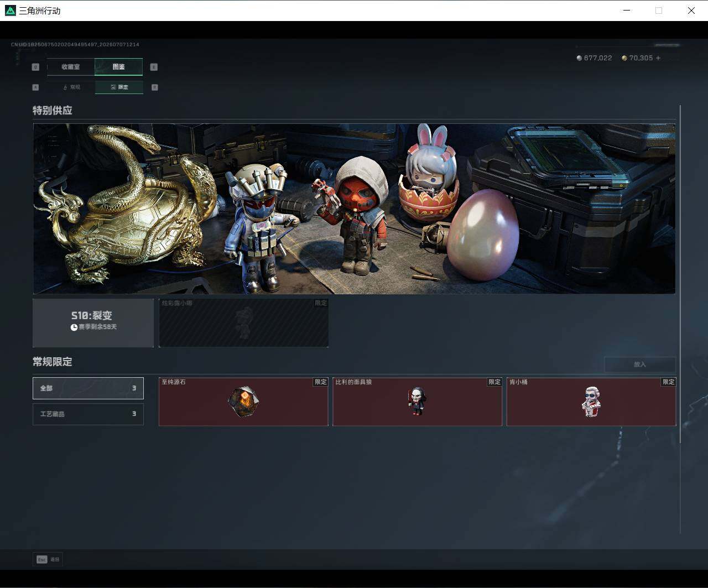The image size is (708, 588).
Task: Click the D key hint icon beside 限定
Action: pyautogui.click(x=154, y=87)
